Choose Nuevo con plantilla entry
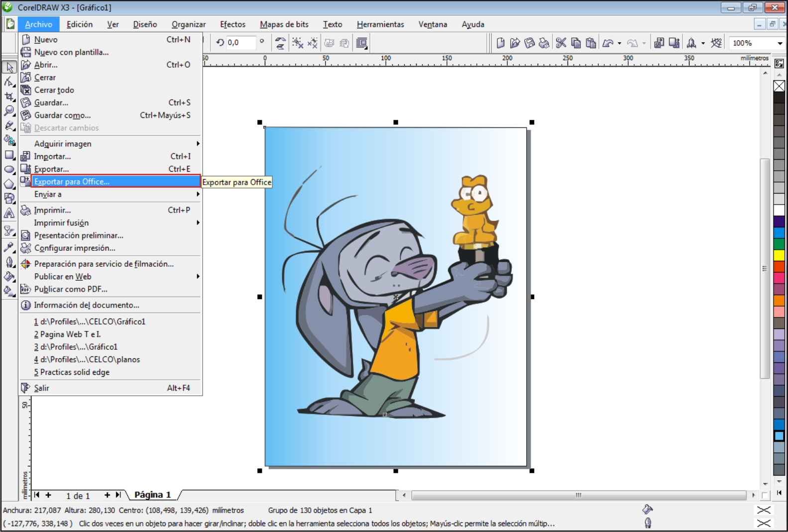788x532 pixels. point(110,52)
